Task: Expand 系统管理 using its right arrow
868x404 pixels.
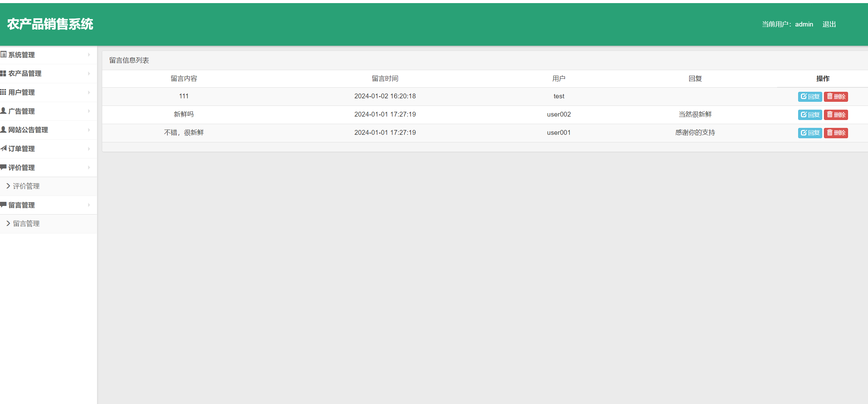Action: tap(89, 55)
